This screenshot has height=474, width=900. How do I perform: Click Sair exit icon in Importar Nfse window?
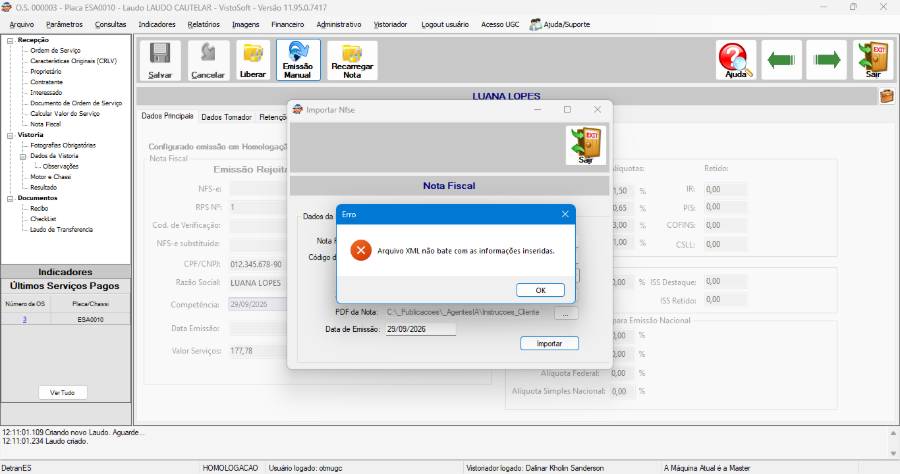point(585,146)
